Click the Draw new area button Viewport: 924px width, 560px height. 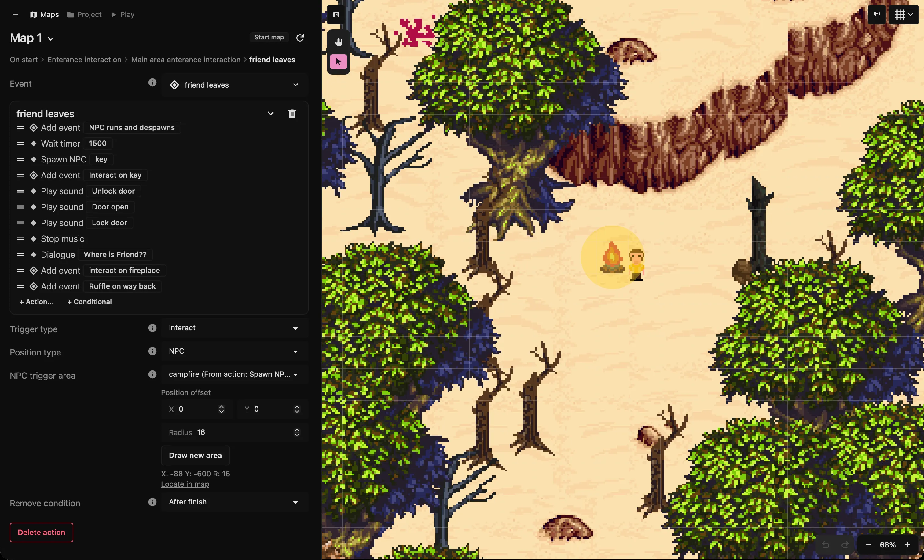195,456
